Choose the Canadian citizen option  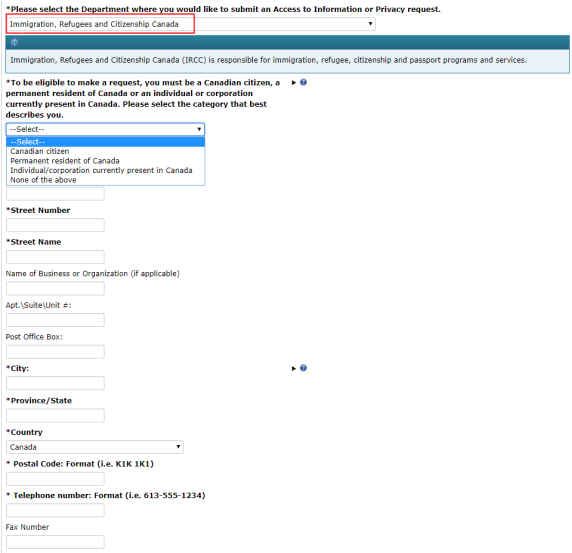tap(105, 151)
